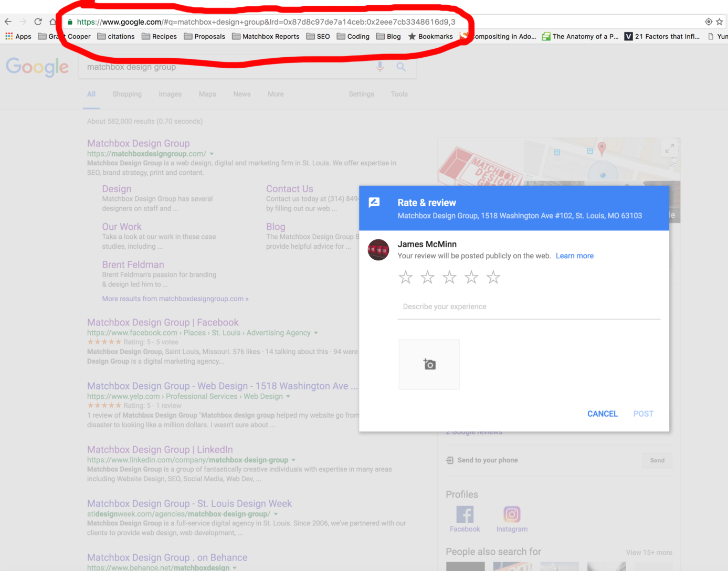Select the All results tab
Screen dimensions: 728x571
coord(91,94)
